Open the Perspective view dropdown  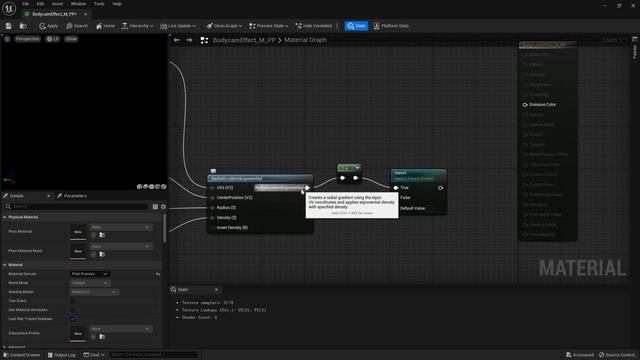pos(27,39)
